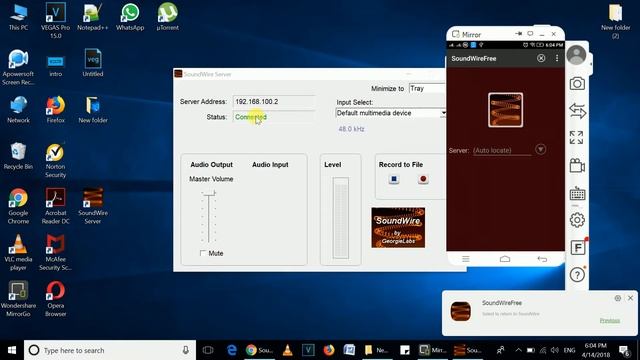640x360 pixels.
Task: Tap the SoundWireFree coil connect button
Action: (x=505, y=110)
